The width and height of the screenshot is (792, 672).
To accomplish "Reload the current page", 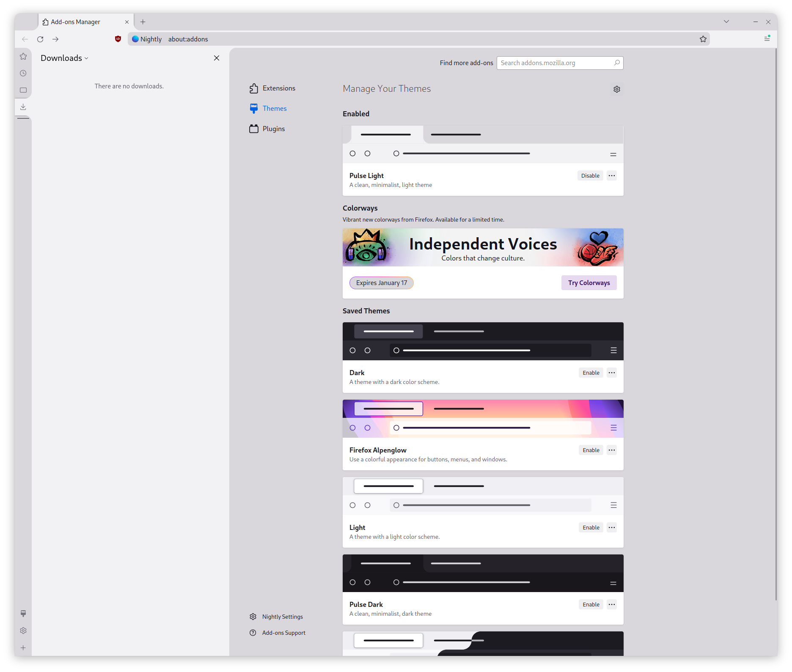I will [x=40, y=39].
